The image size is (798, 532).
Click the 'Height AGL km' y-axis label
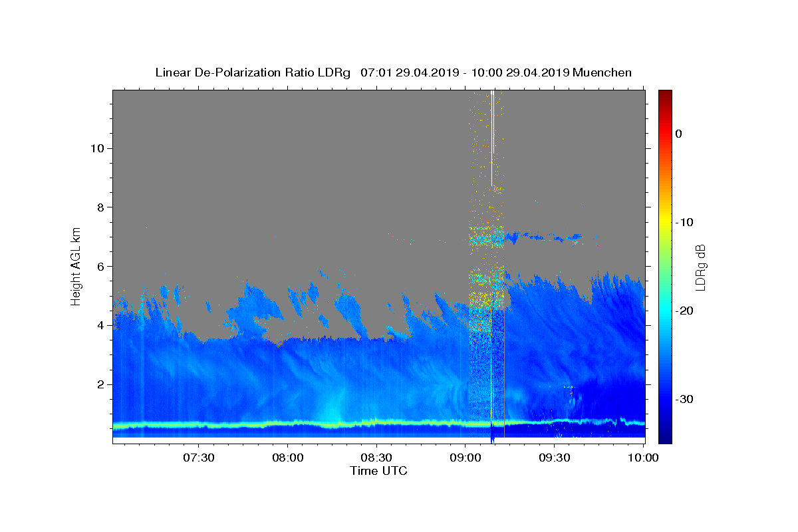76,265
